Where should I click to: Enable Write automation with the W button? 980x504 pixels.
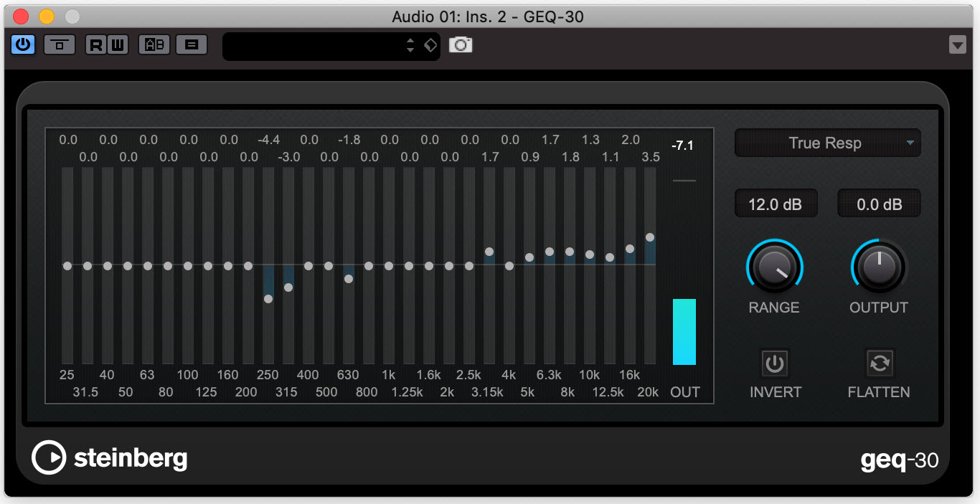pyautogui.click(x=116, y=45)
